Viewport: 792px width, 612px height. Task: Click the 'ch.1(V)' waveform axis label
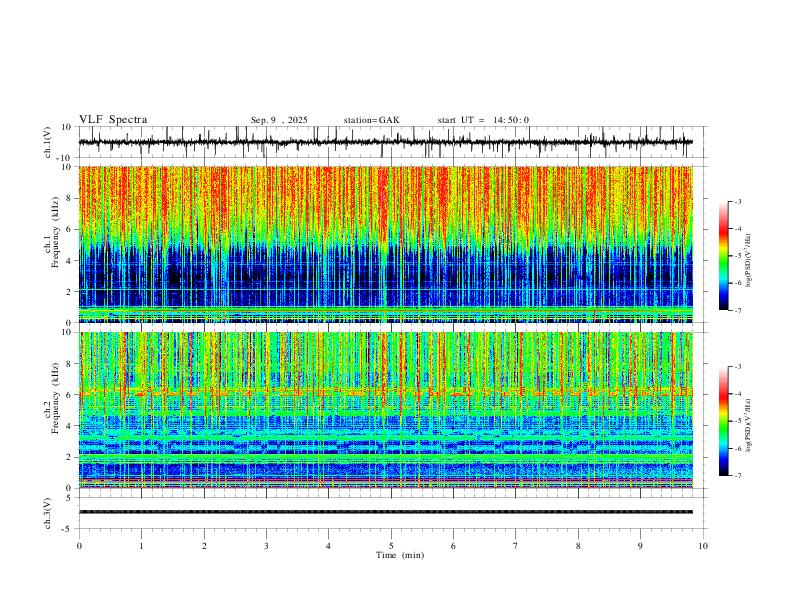coord(48,142)
